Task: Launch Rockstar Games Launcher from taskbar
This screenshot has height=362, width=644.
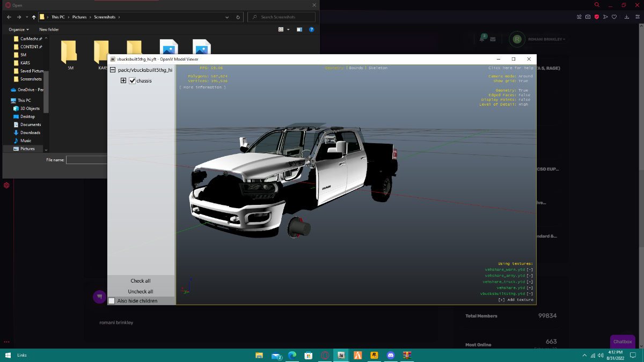Action: (x=374, y=355)
